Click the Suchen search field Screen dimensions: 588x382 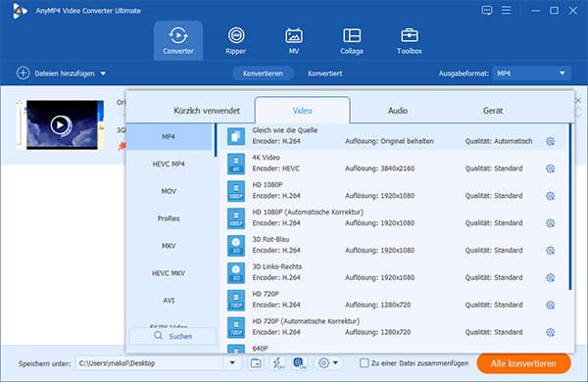click(x=172, y=336)
